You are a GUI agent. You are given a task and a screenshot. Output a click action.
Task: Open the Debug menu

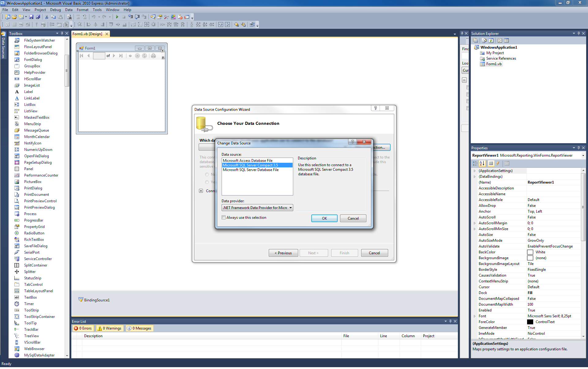click(55, 10)
